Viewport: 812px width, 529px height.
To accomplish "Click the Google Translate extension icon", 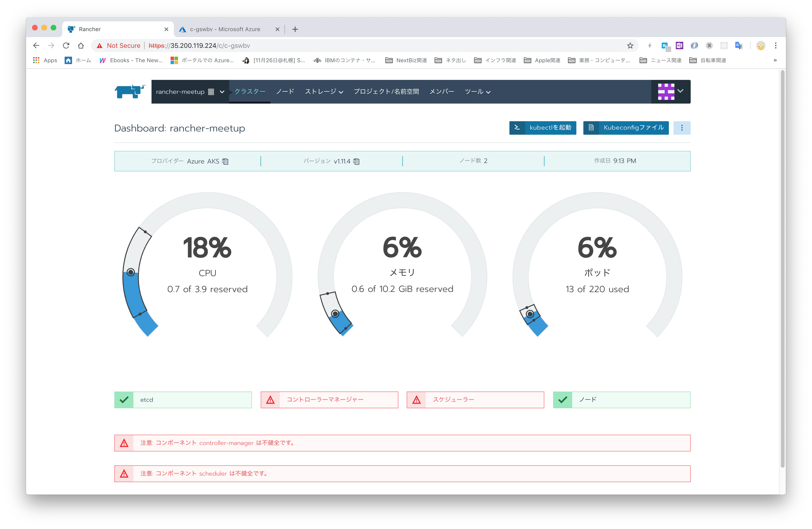I will (739, 45).
